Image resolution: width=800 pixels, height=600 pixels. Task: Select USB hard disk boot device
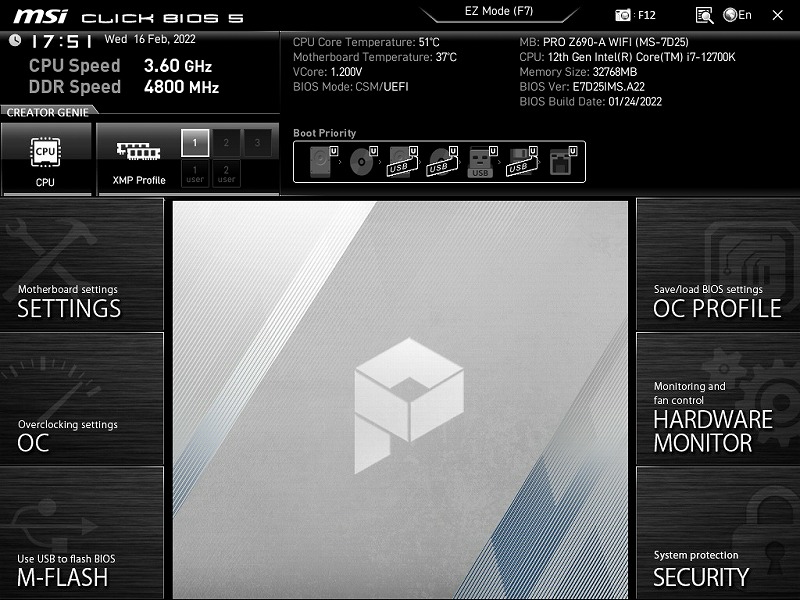point(403,162)
